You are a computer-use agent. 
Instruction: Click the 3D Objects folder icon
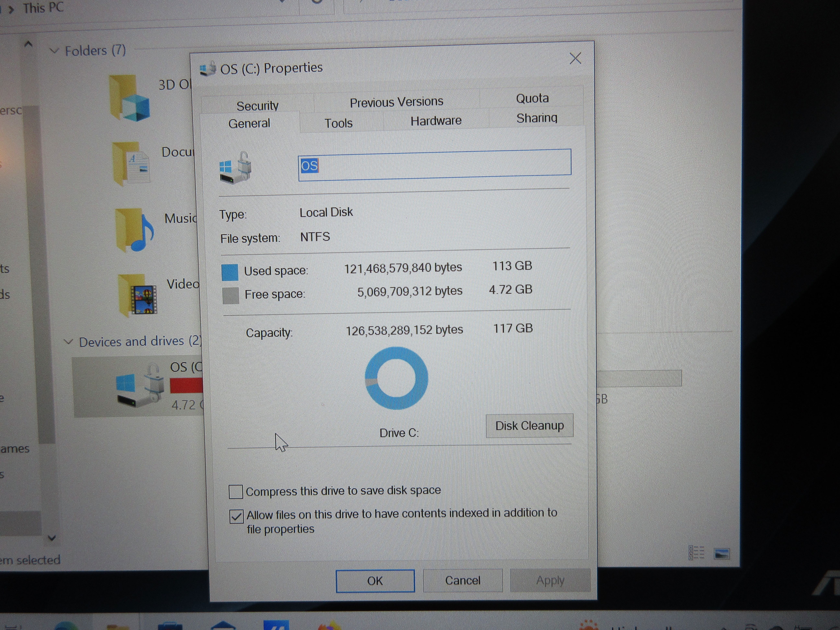pyautogui.click(x=129, y=98)
